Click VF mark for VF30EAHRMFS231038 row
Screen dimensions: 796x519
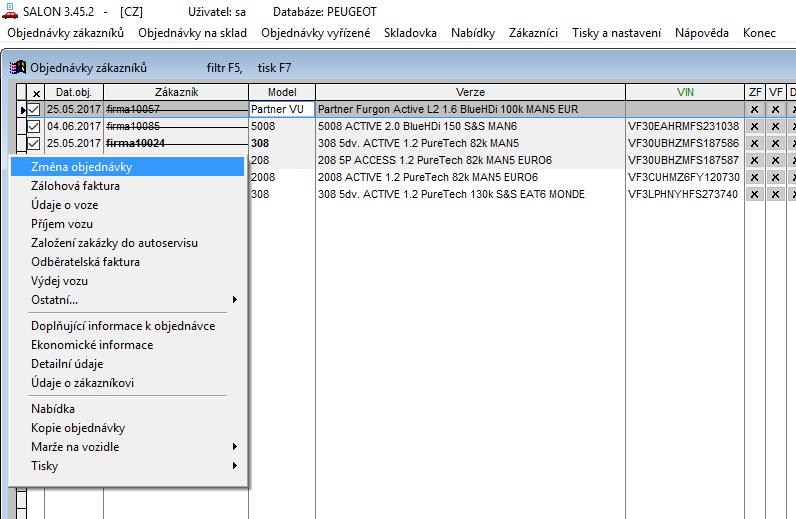(x=775, y=126)
